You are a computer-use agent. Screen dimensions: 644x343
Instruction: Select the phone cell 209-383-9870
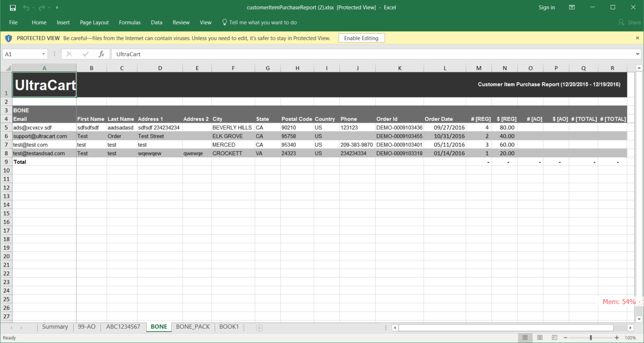(x=357, y=144)
